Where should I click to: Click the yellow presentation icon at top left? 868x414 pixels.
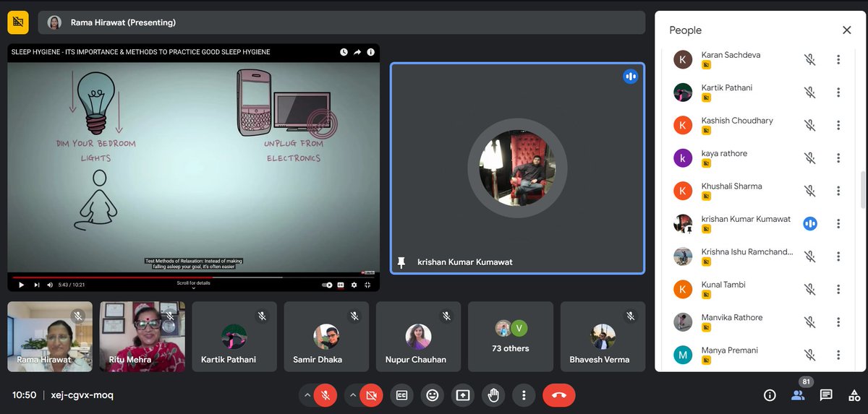coord(18,22)
